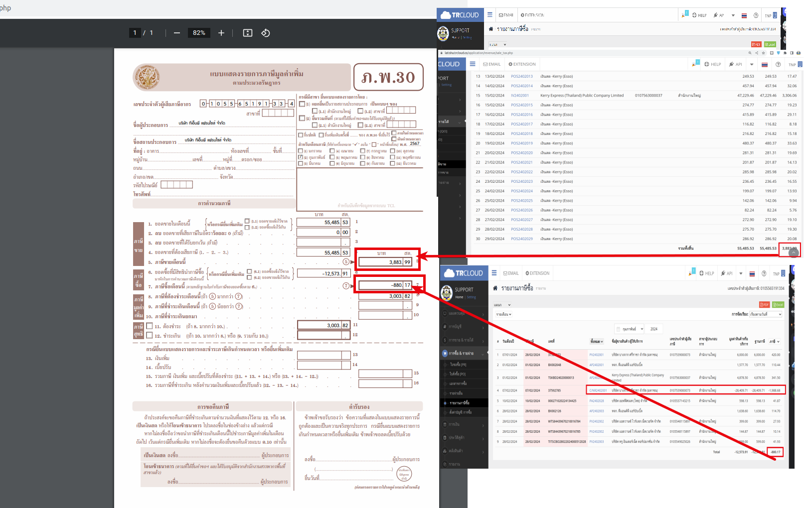Viewport: 812px width, 508px height.
Task: Open document link C/NR2402001 in purchase table
Action: 598,390
